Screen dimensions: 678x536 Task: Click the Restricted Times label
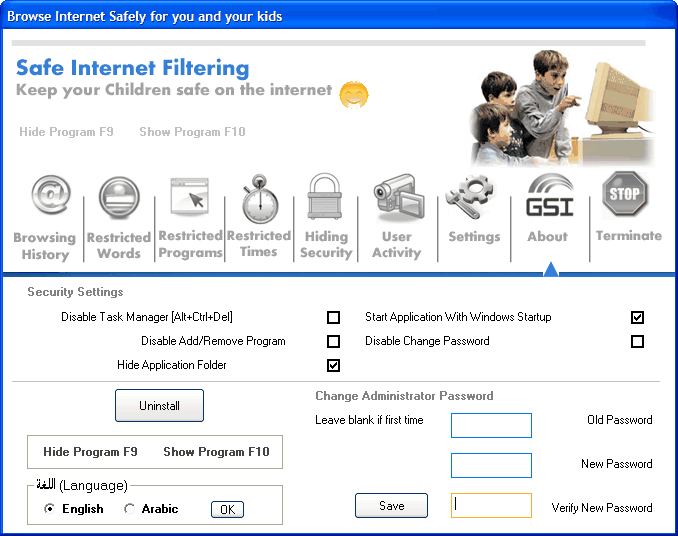tap(259, 243)
